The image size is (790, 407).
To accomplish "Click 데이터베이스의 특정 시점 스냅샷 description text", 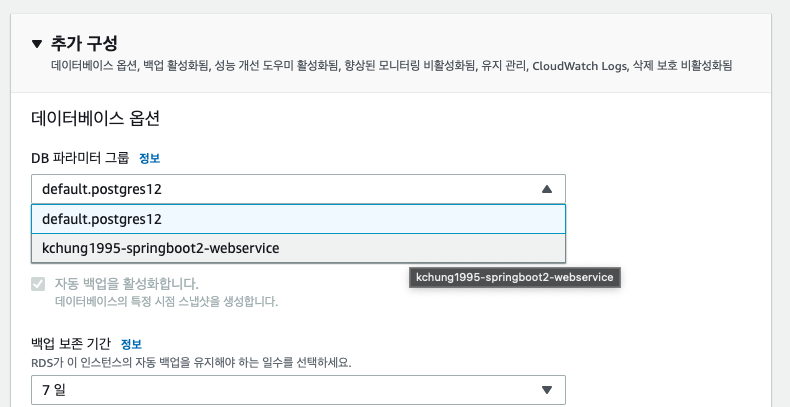I will click(166, 302).
